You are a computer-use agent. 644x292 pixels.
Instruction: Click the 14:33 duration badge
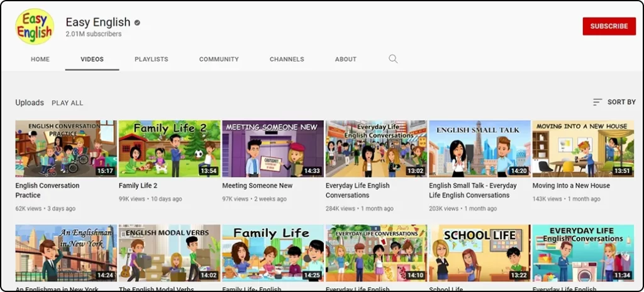coord(313,171)
